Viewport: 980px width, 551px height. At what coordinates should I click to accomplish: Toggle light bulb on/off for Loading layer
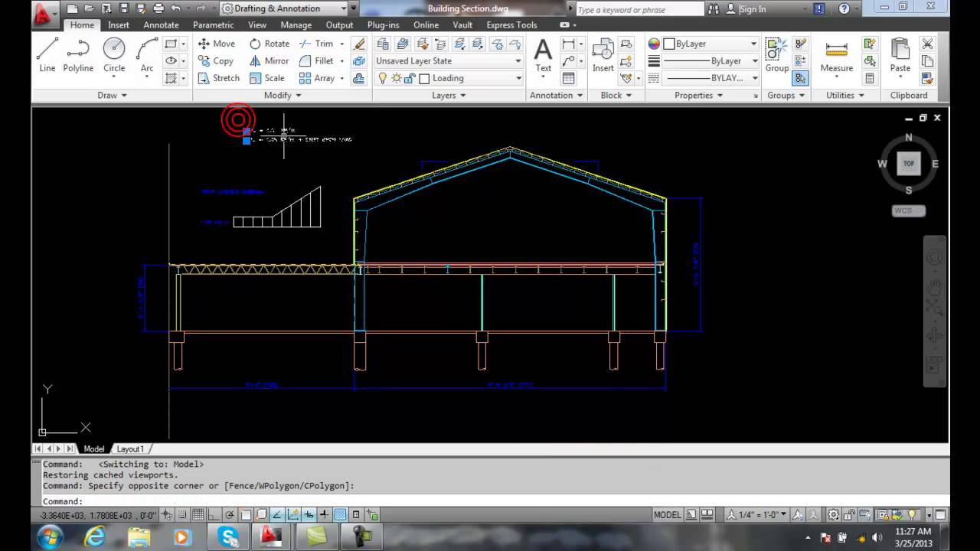(x=383, y=78)
